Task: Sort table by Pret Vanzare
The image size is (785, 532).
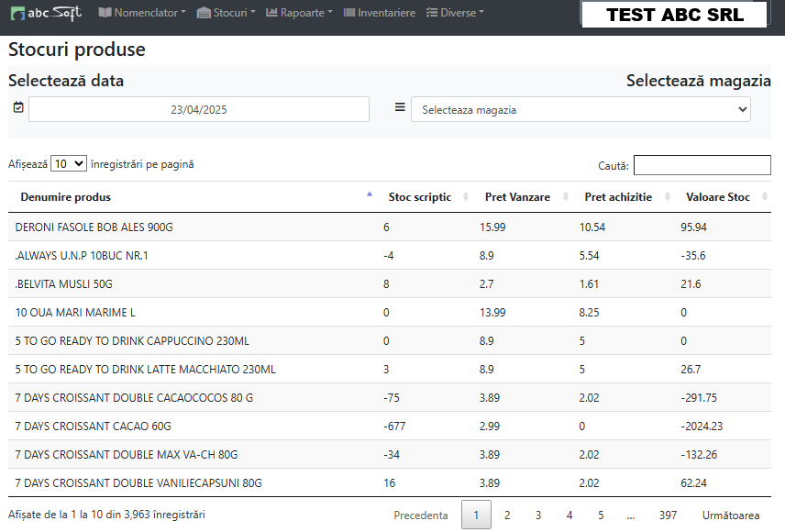Action: (517, 197)
